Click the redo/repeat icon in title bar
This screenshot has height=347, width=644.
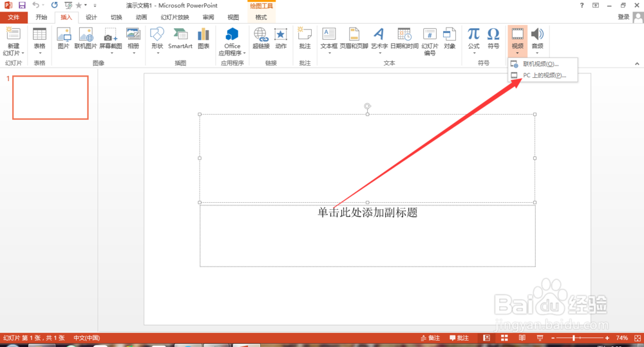pos(54,5)
